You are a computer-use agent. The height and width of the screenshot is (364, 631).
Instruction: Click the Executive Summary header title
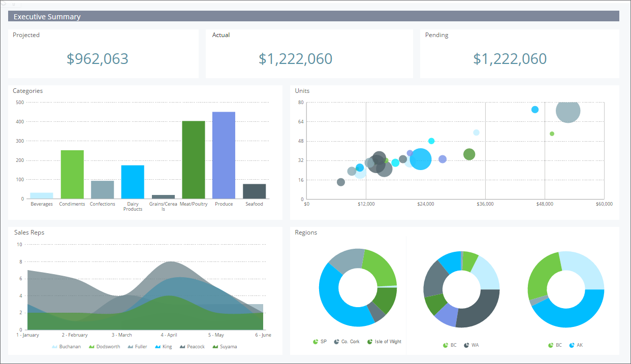click(47, 17)
